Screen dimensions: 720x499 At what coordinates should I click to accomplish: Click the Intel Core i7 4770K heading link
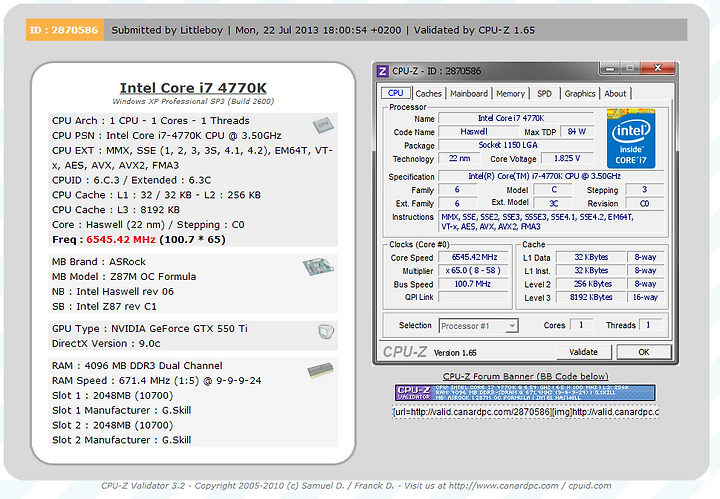click(x=193, y=88)
